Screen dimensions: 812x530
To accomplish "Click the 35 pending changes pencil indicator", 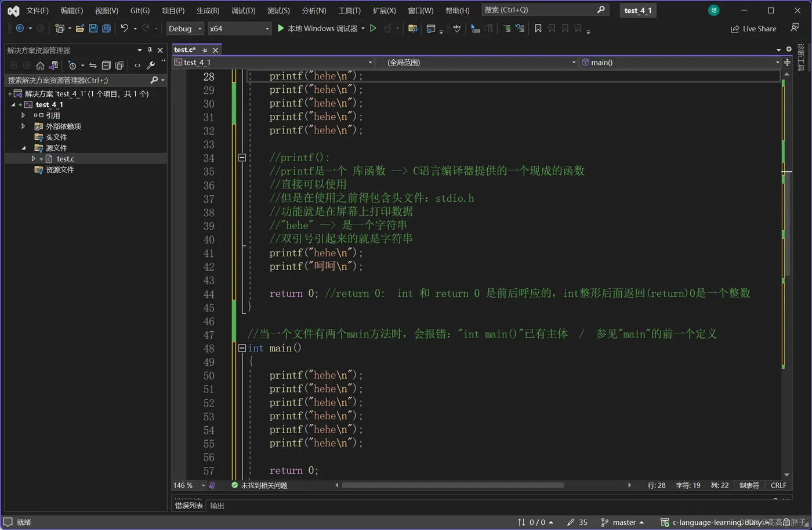I will 577,522.
